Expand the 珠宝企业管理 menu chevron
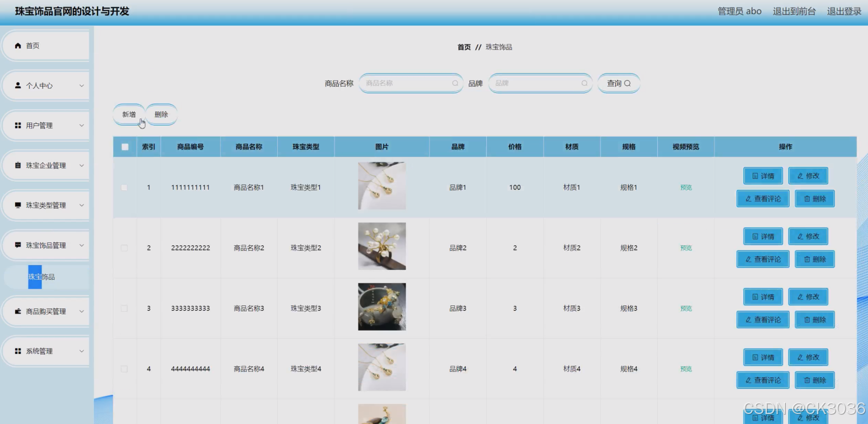The image size is (868, 424). (x=82, y=165)
